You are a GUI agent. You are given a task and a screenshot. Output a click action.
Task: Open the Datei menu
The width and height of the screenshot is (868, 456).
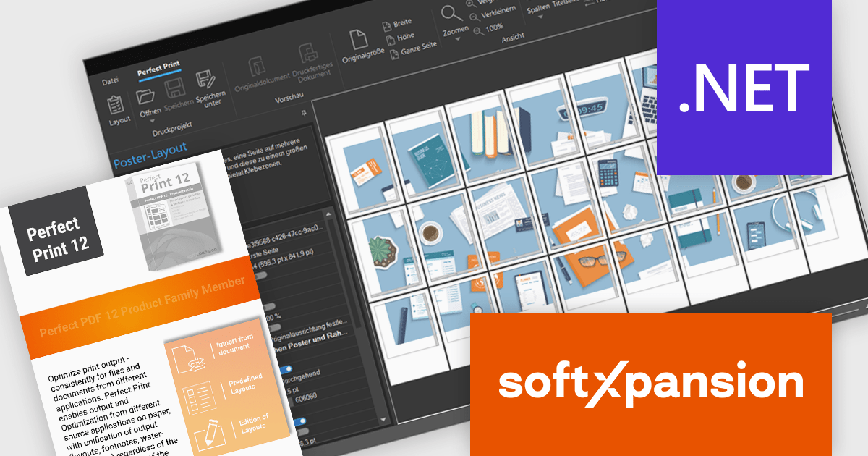(x=111, y=78)
